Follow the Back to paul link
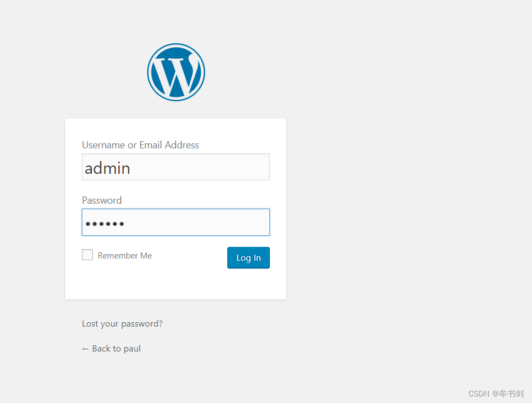Screen dimensions: 532x403 pyautogui.click(x=111, y=349)
